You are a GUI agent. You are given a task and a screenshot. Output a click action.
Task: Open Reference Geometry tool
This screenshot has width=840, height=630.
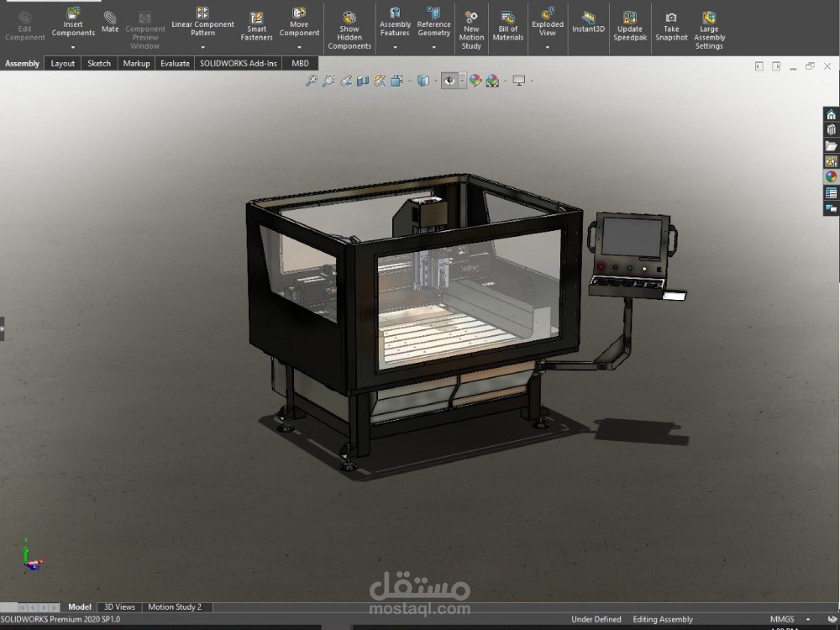pos(433,22)
